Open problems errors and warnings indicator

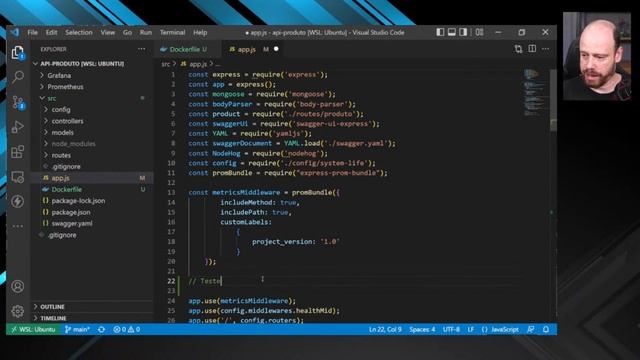pyautogui.click(x=127, y=329)
